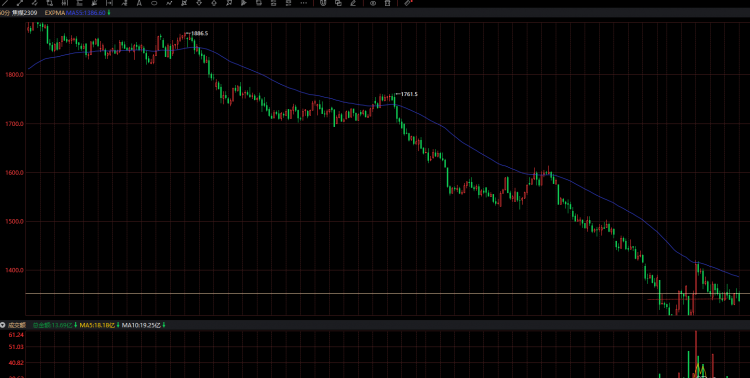
Task: Expand the 成交额 indicator dropdown arrow
Action: (2, 325)
